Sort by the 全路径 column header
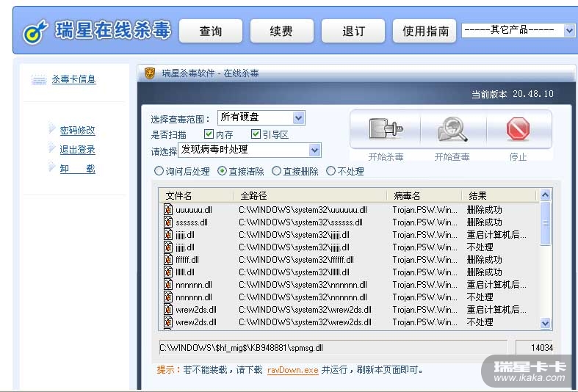The height and width of the screenshot is (392, 578). point(310,195)
